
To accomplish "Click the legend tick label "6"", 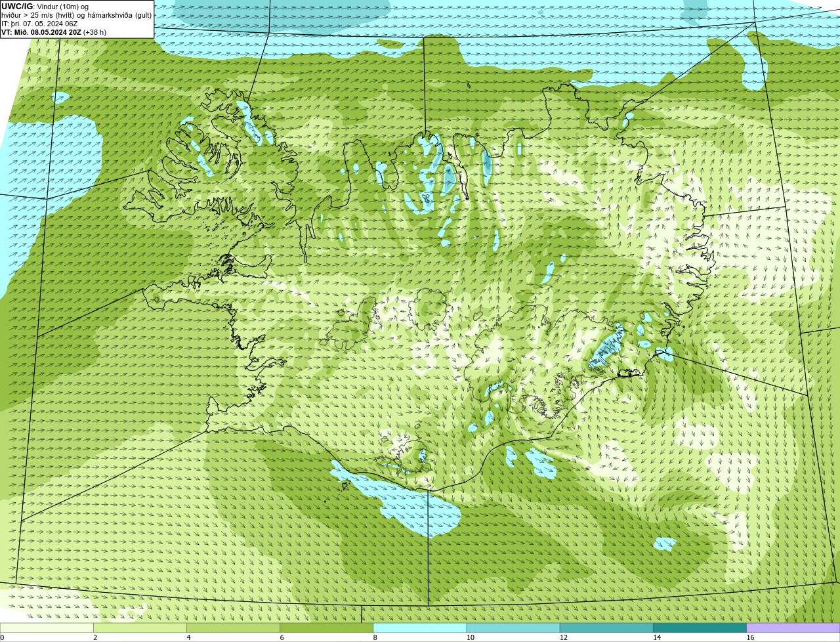I will coord(282,637).
